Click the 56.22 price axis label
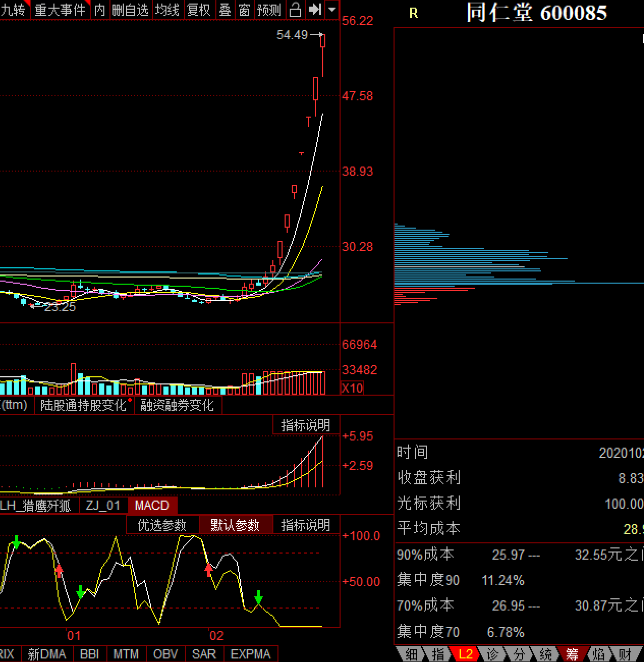Screen dimensions: 644x662 (357, 21)
